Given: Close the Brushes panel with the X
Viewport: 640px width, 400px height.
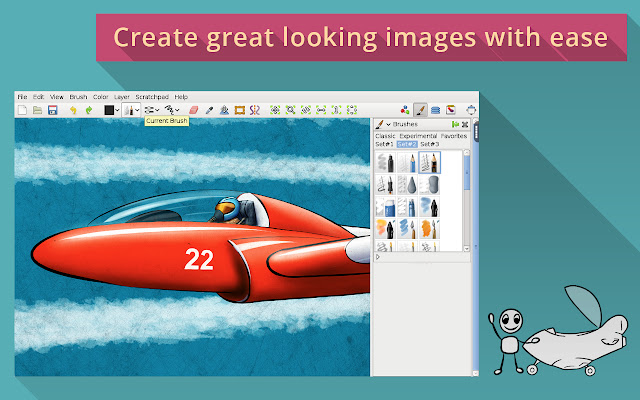Looking at the screenshot, I should coord(465,124).
